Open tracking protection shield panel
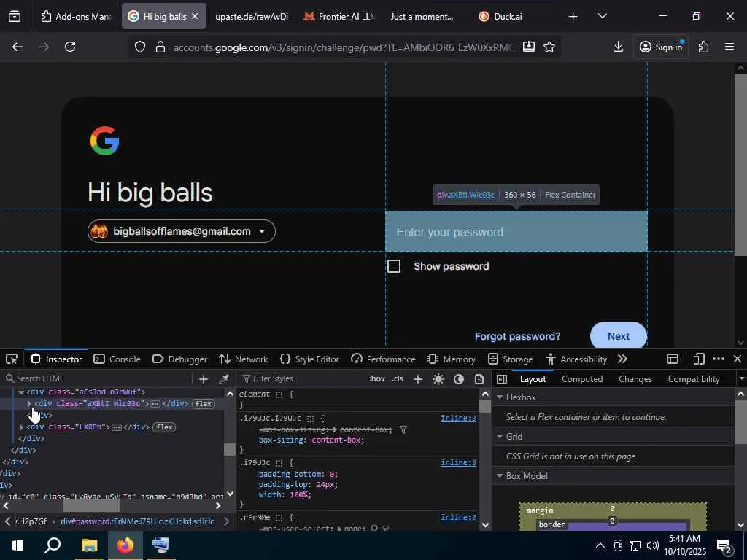Image resolution: width=747 pixels, height=560 pixels. coord(139,47)
